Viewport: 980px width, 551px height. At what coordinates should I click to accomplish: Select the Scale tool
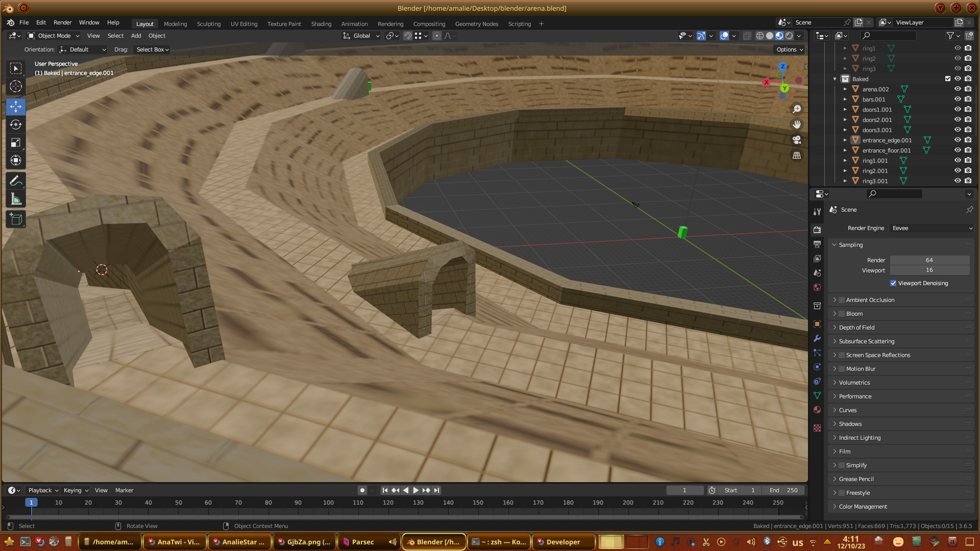coord(16,142)
